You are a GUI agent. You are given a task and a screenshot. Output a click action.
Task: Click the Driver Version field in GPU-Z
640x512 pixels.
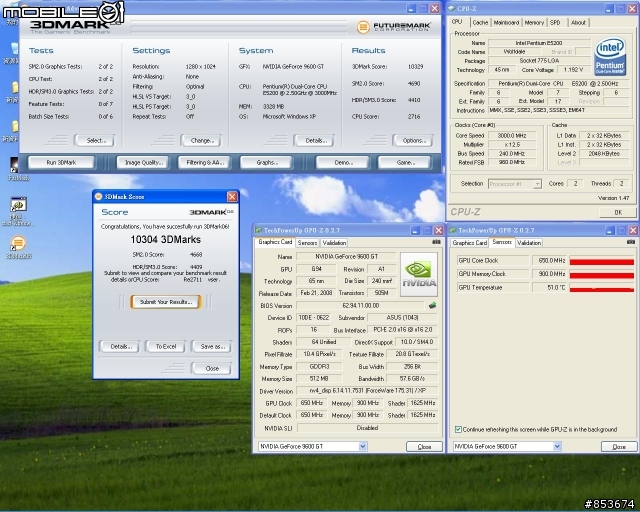367,391
